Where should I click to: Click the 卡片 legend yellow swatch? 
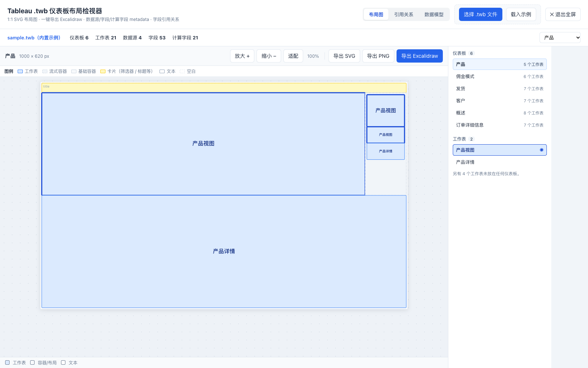(x=103, y=71)
